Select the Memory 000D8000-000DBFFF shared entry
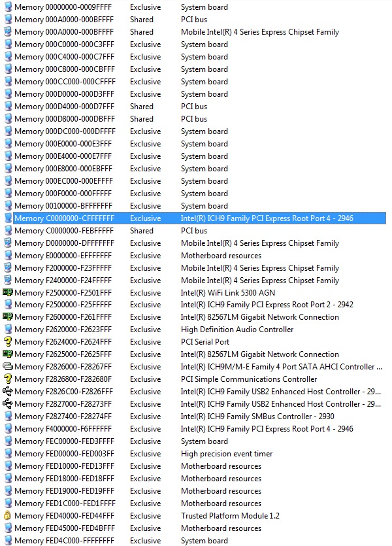This screenshot has height=546, width=392. [x=195, y=119]
